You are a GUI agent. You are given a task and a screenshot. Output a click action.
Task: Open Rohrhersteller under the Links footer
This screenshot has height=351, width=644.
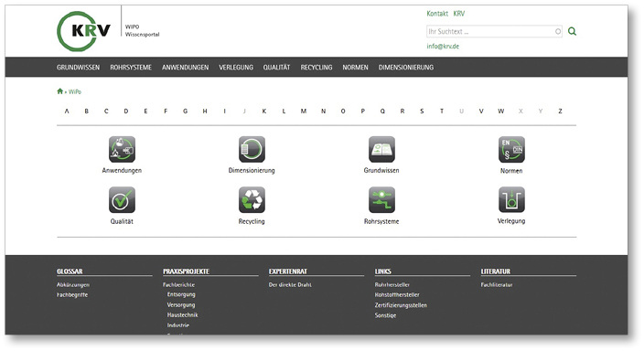pos(392,285)
